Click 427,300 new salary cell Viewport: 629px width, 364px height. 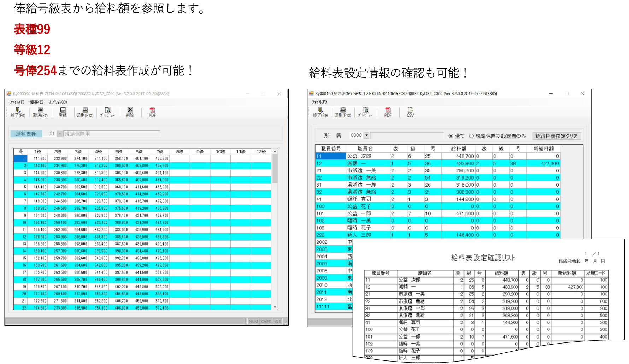pyautogui.click(x=543, y=163)
